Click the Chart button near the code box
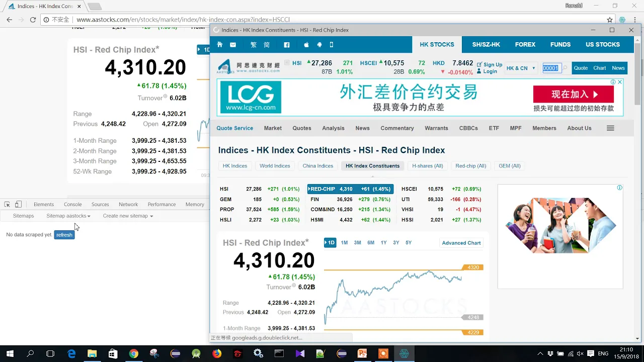Viewport: 644px width, 362px height. click(599, 68)
